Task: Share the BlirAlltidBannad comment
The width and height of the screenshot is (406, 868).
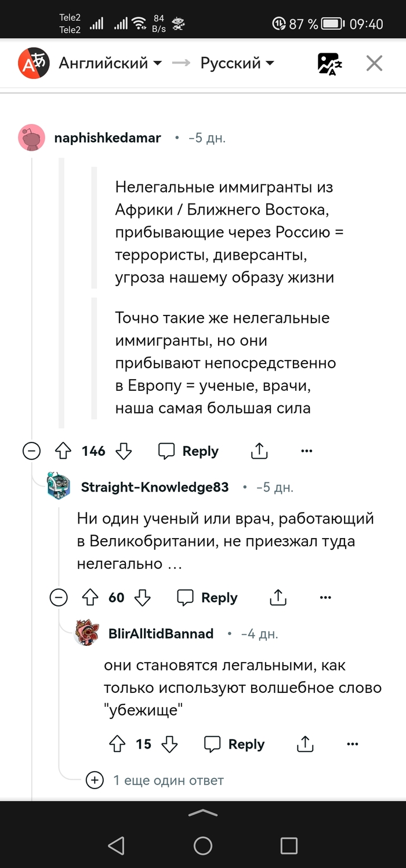Action: [x=305, y=744]
